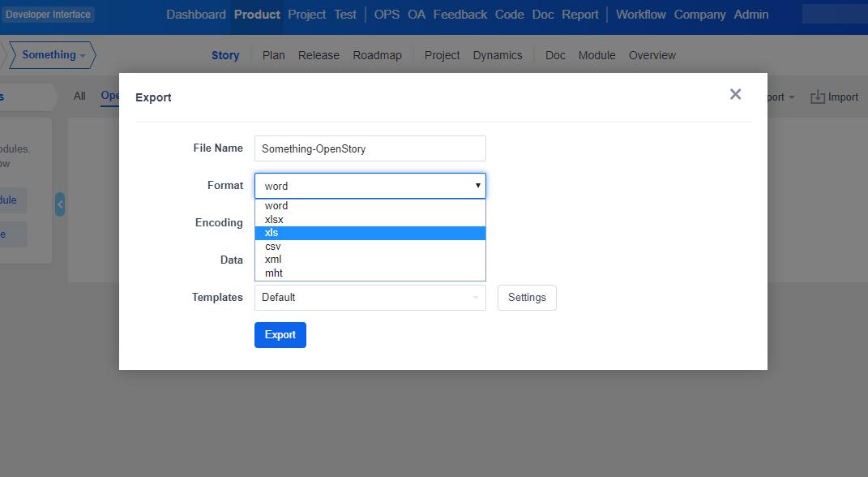The image size is (868, 477).
Task: Pick csv in the format dropdown
Action: tap(370, 247)
